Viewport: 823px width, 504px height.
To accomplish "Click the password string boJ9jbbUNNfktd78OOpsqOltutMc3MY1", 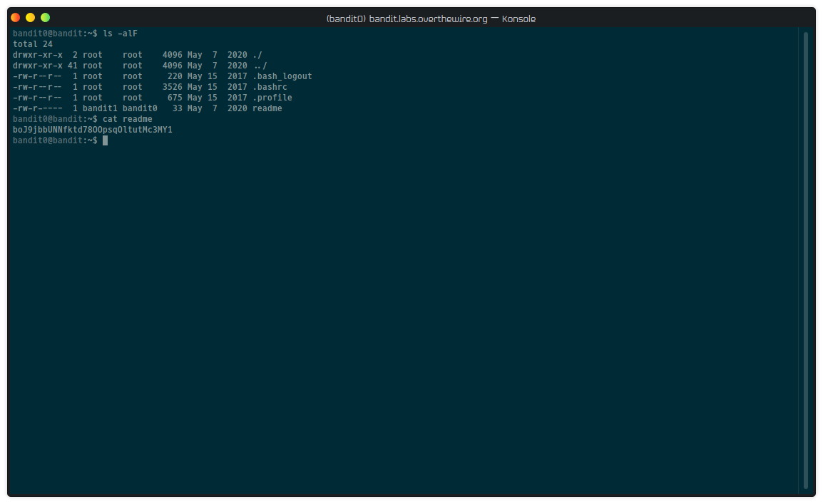I will (93, 130).
